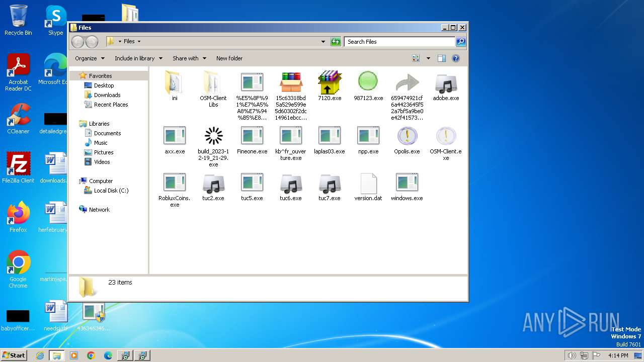The image size is (644, 362).
Task: Click the Files breadcrumb in address bar
Action: (129, 42)
